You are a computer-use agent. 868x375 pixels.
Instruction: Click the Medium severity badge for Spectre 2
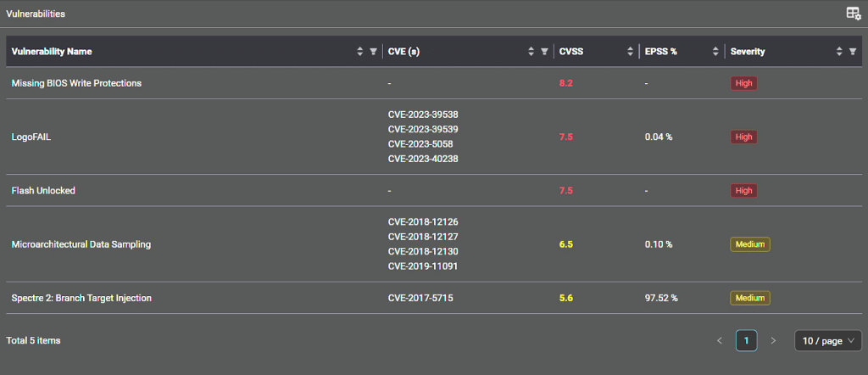pos(750,298)
